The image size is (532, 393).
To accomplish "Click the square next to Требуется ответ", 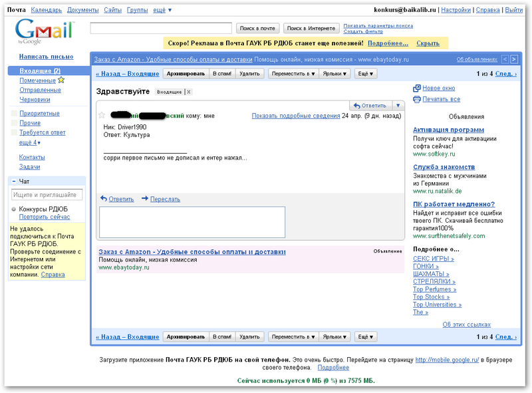I will (14, 132).
